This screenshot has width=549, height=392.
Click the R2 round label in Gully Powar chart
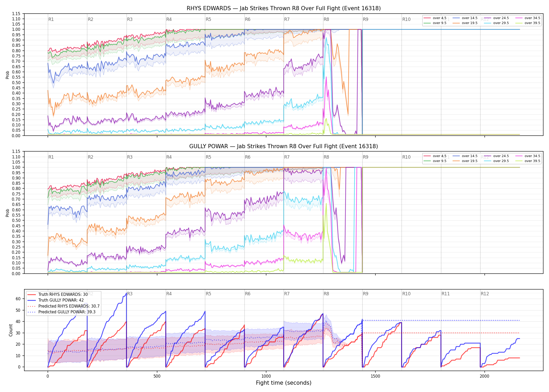click(90, 157)
